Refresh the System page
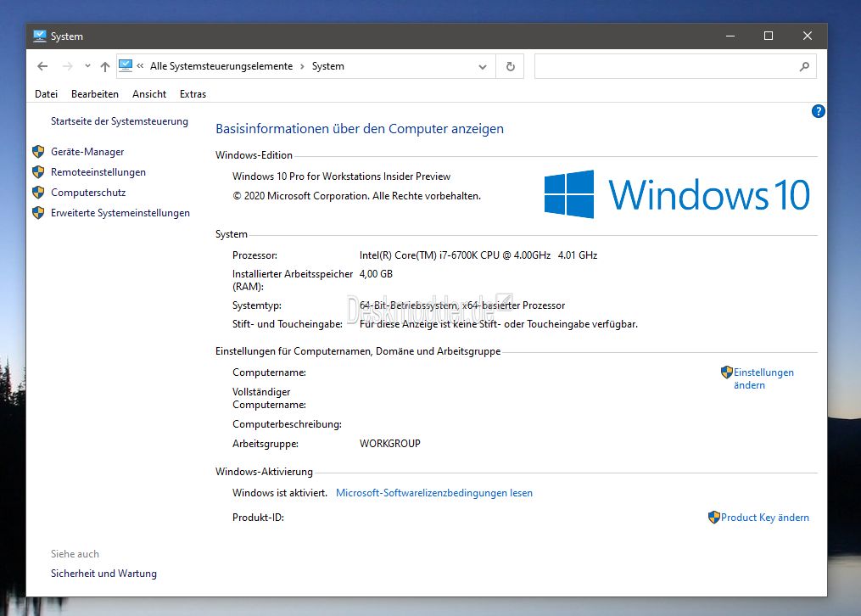861x616 pixels. click(x=510, y=66)
